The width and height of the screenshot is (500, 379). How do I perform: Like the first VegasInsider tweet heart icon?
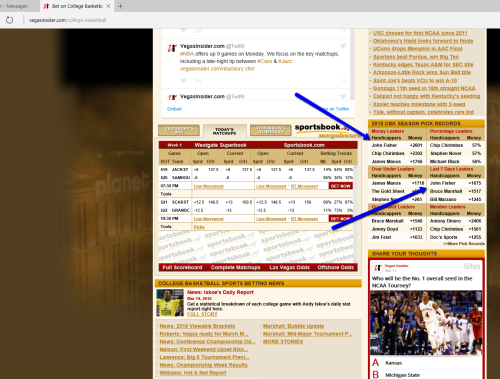tap(183, 80)
